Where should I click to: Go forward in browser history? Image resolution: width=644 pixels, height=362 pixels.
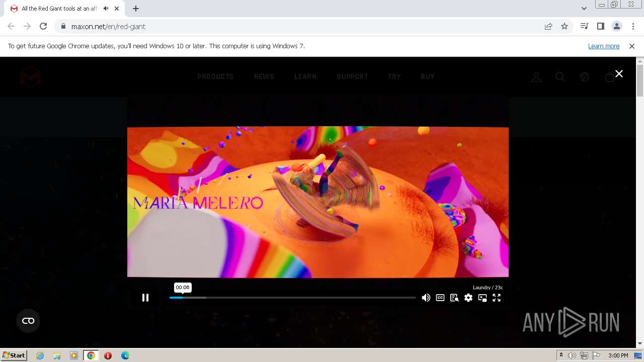pos(27,26)
